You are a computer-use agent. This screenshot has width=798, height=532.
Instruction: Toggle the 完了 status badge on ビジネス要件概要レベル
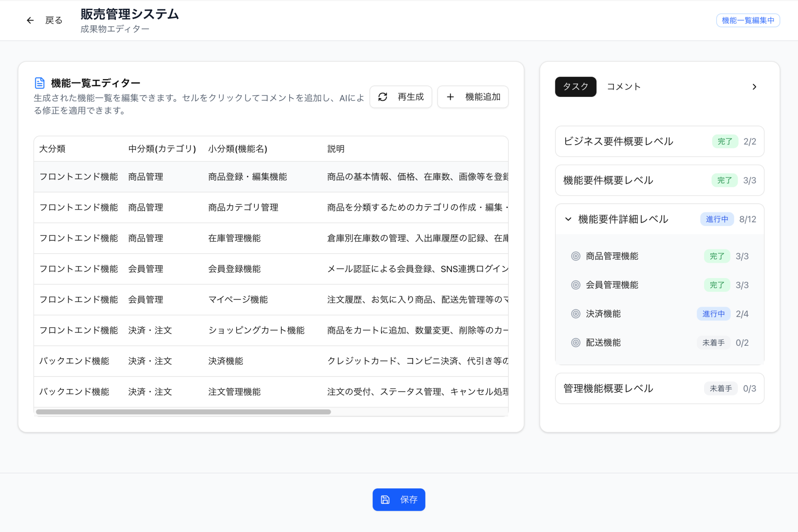point(725,141)
